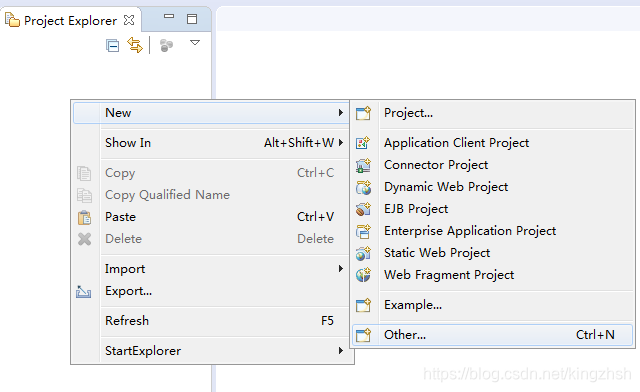Click the Copy Qualified Name icon

tap(84, 196)
